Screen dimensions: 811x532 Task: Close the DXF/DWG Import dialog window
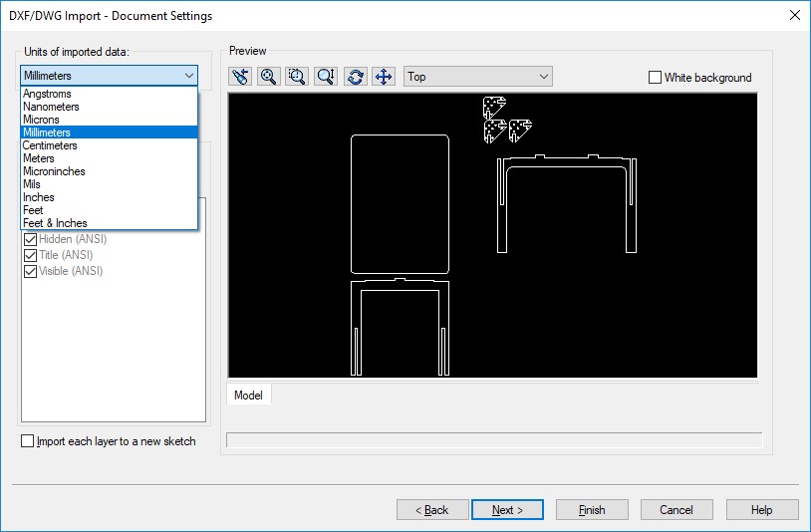(x=795, y=16)
